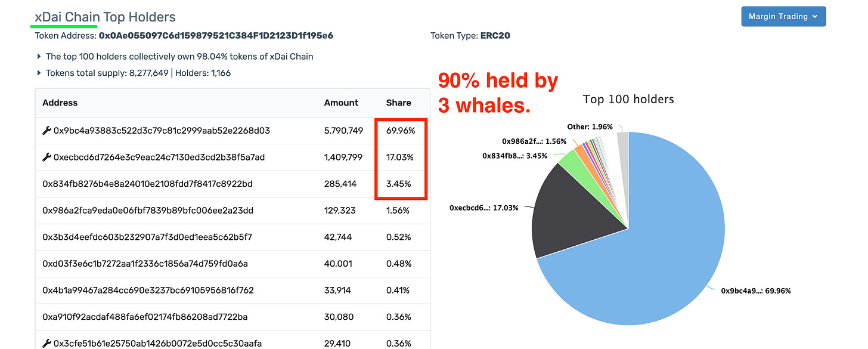This screenshot has height=349, width=868.
Task: Click the 0.52% share cell
Action: click(x=398, y=237)
